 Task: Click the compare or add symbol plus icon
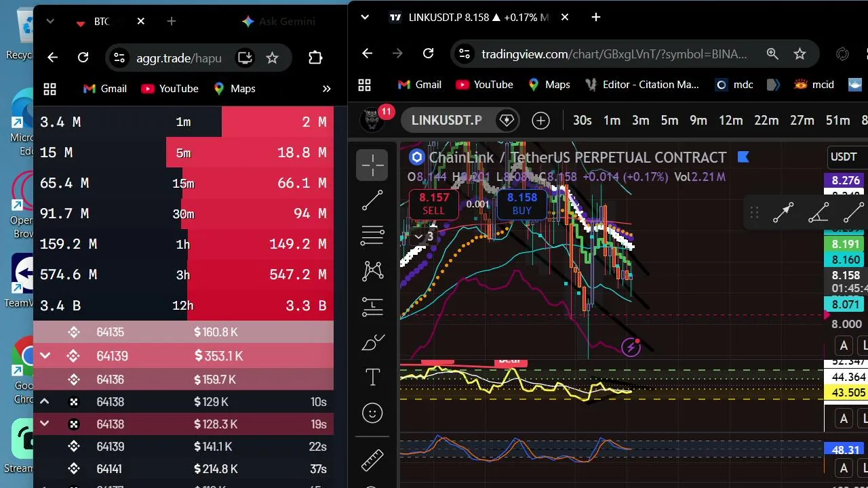pos(540,121)
